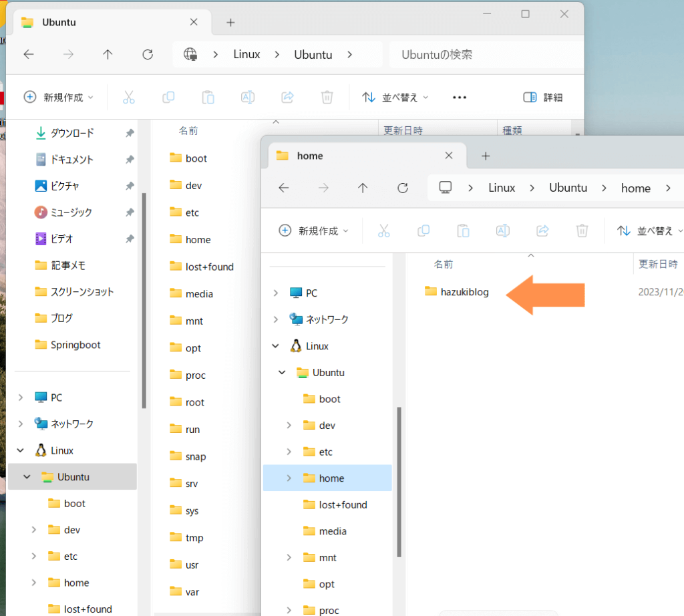This screenshot has height=616, width=684.
Task: Click Paste icon in home window toolbar
Action: (464, 230)
